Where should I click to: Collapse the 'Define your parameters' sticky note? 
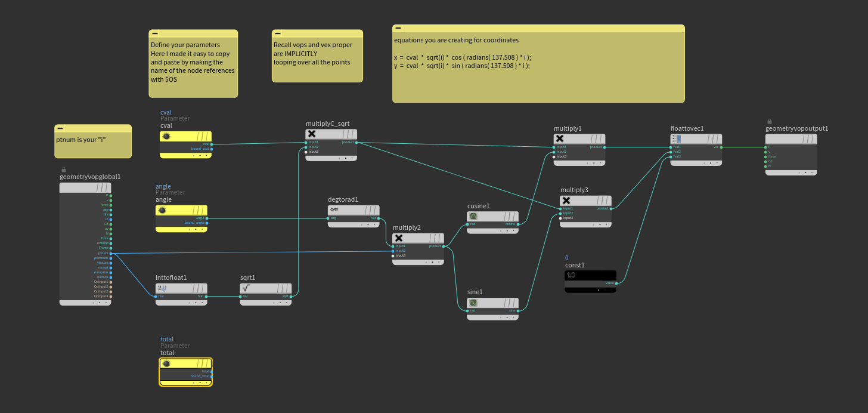coord(155,34)
